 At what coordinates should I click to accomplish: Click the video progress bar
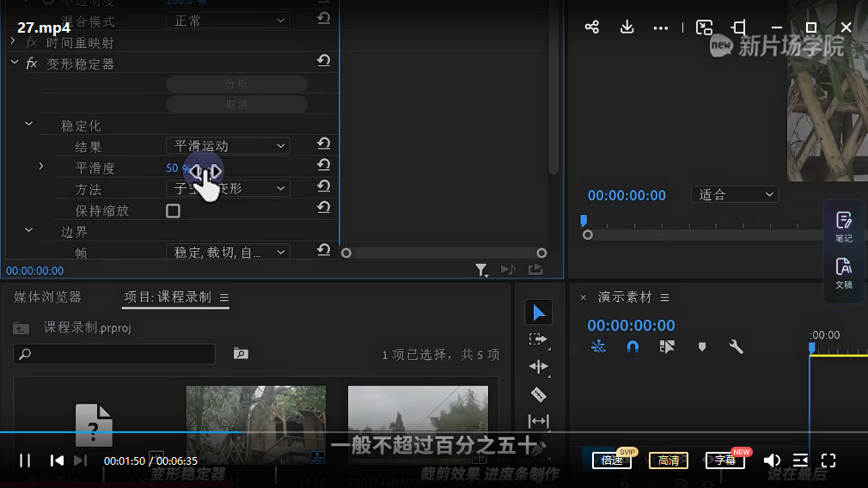pyautogui.click(x=434, y=431)
